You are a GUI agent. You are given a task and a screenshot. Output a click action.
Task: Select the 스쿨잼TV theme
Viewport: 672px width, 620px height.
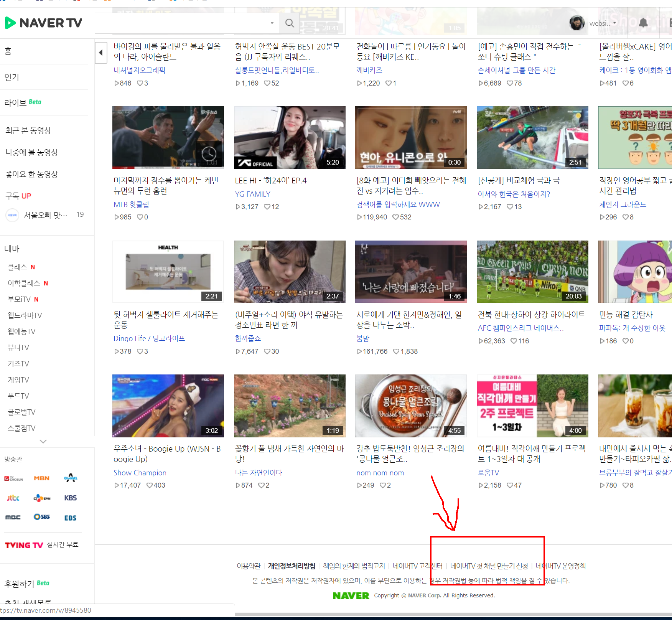pyautogui.click(x=21, y=428)
